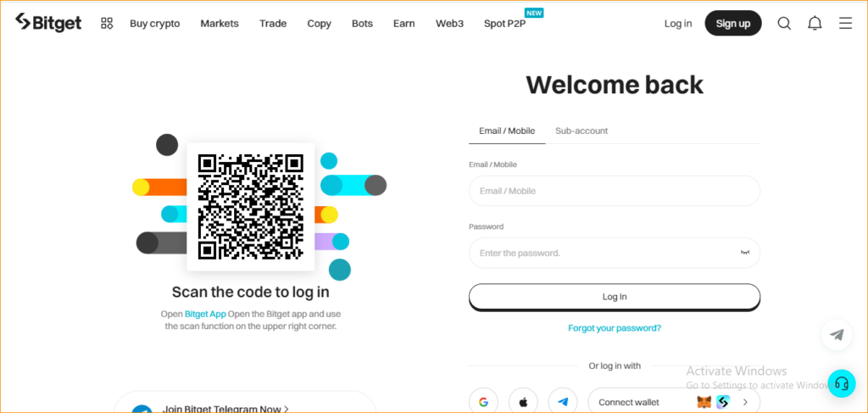Select the Email / Mobile tab
868x413 pixels.
pyautogui.click(x=507, y=131)
